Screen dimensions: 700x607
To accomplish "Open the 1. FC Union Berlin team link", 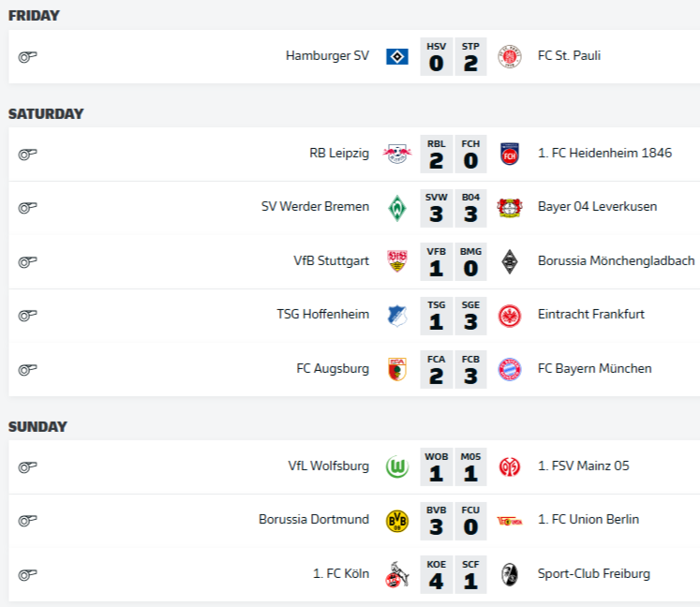I will click(588, 520).
